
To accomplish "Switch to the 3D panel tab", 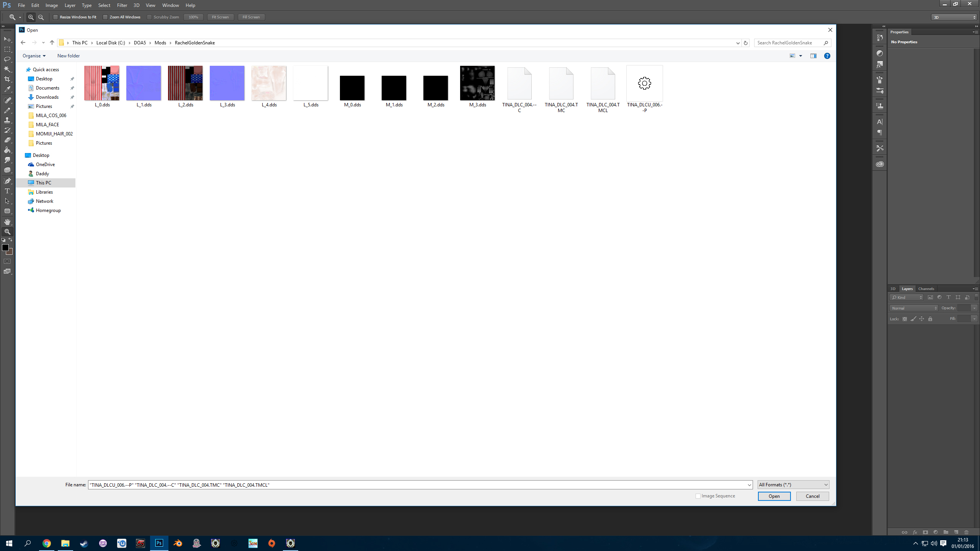I will [x=893, y=289].
